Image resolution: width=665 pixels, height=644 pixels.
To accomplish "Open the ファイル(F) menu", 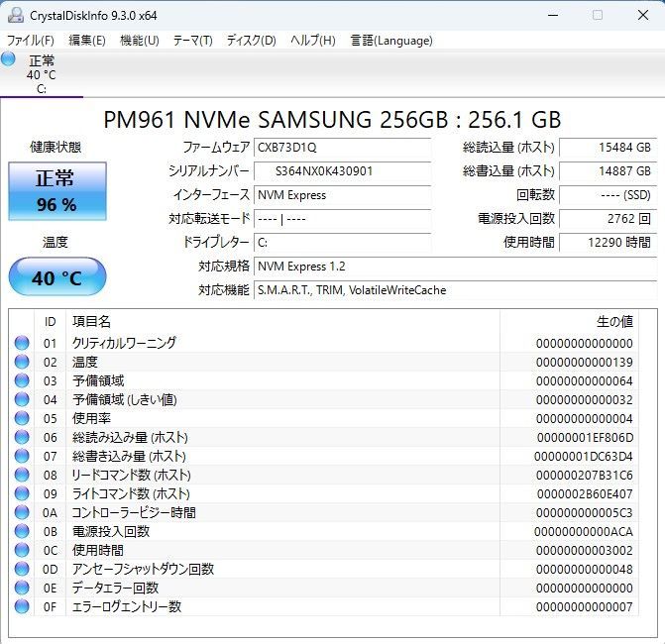I will tap(31, 41).
